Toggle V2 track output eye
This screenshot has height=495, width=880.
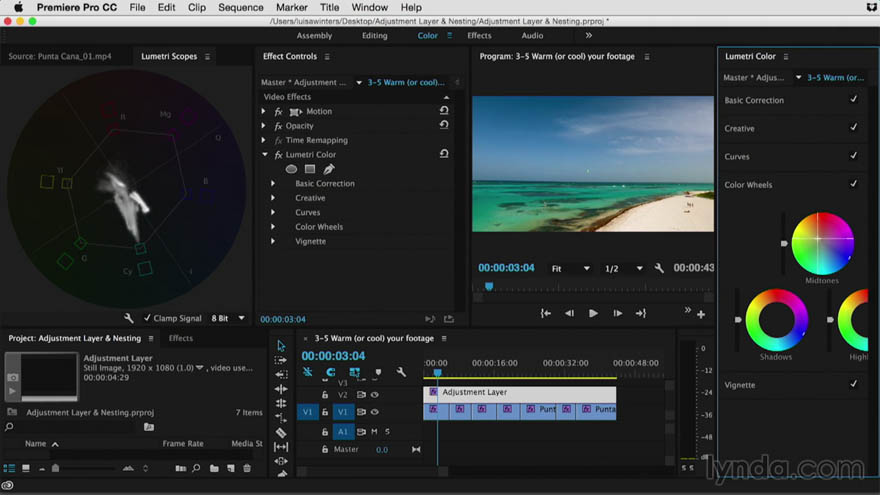coord(375,395)
